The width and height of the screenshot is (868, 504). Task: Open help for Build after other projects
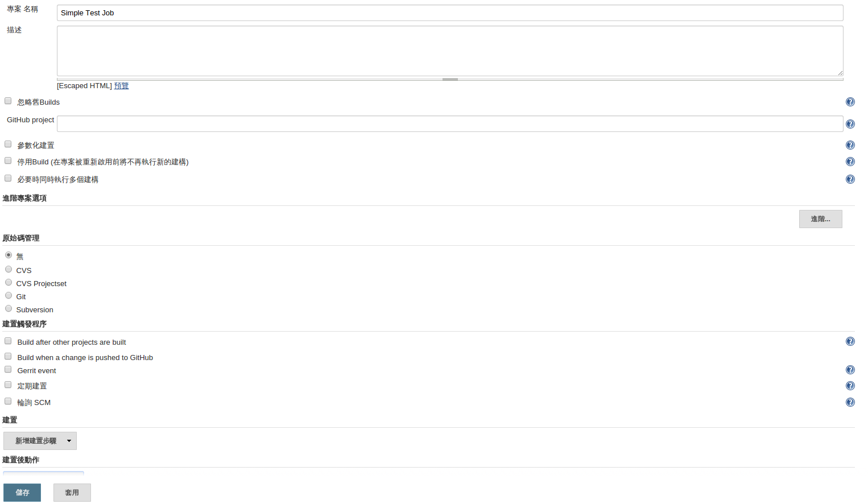point(850,341)
